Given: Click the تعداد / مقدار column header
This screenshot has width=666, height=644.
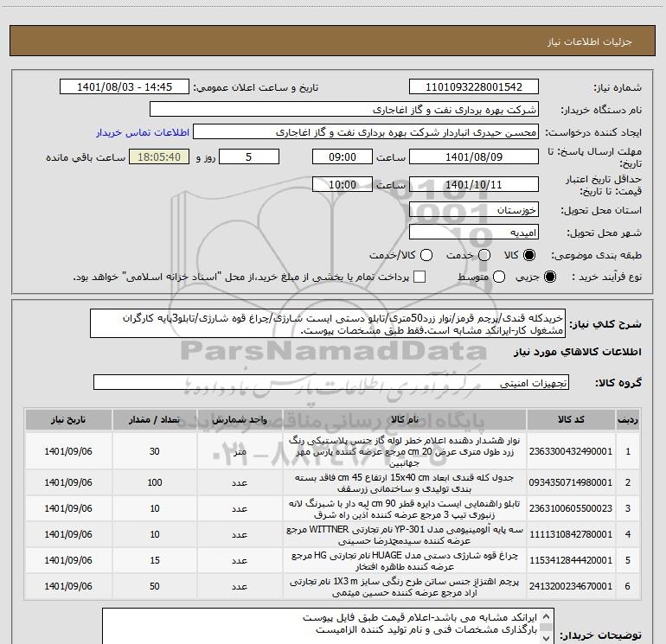Looking at the screenshot, I should click(155, 420).
